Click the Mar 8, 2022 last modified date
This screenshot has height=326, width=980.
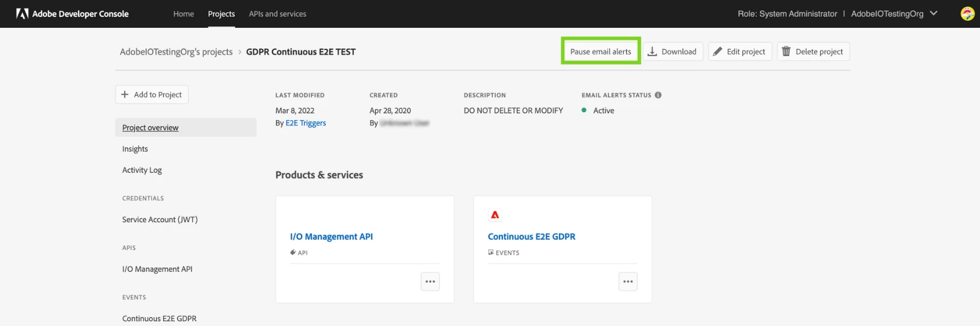click(x=295, y=110)
